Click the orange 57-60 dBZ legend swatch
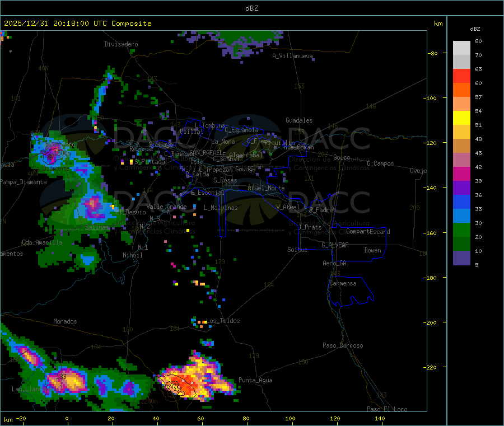 point(461,90)
